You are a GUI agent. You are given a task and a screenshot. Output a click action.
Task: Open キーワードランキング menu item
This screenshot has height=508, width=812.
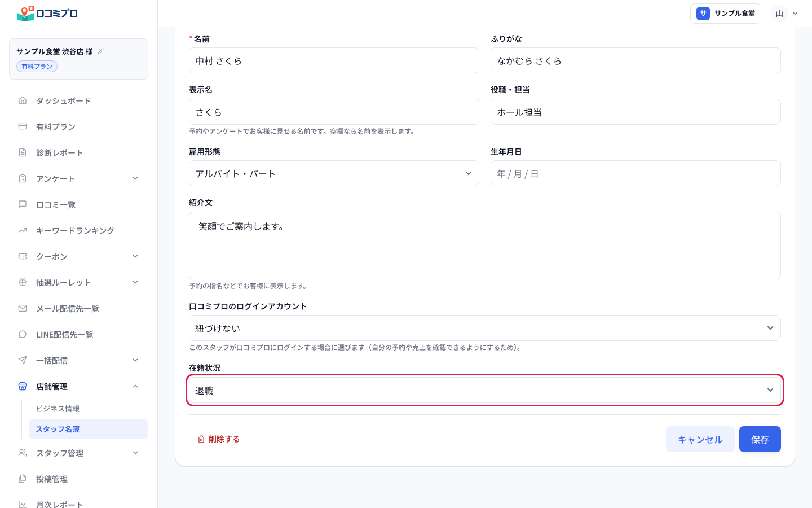click(x=79, y=230)
